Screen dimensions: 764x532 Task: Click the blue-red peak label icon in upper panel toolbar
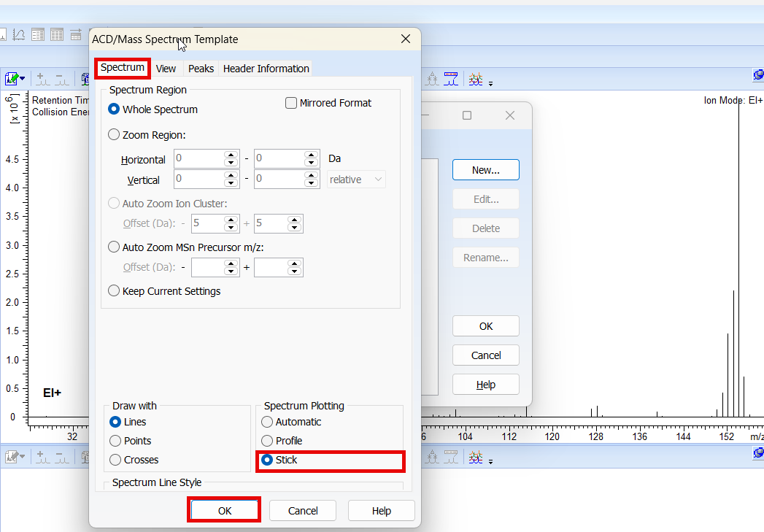click(x=451, y=79)
